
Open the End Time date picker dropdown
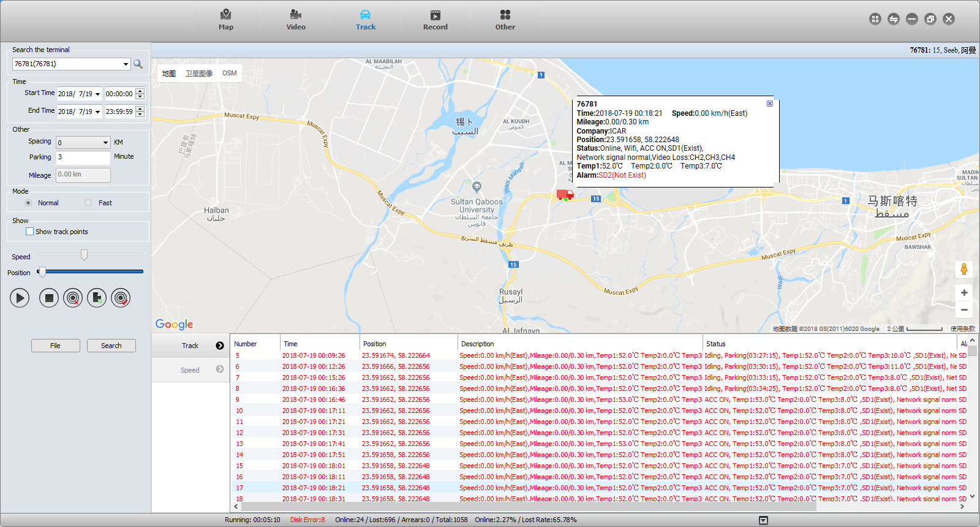[x=97, y=112]
